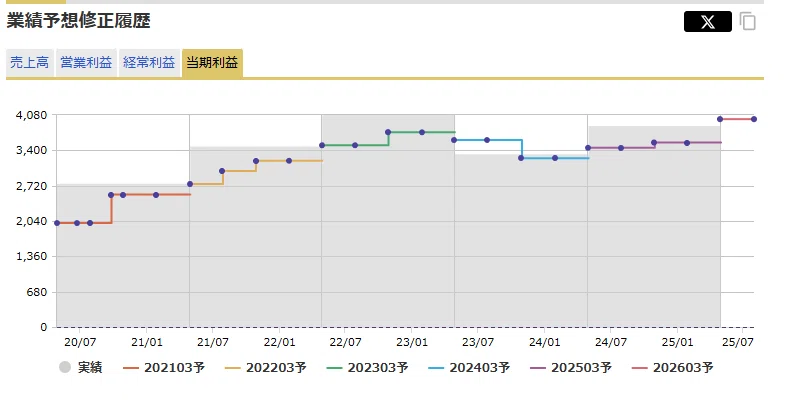Click the peak point on green 202303予 line
Screen dimensions: 787x400
tap(388, 132)
